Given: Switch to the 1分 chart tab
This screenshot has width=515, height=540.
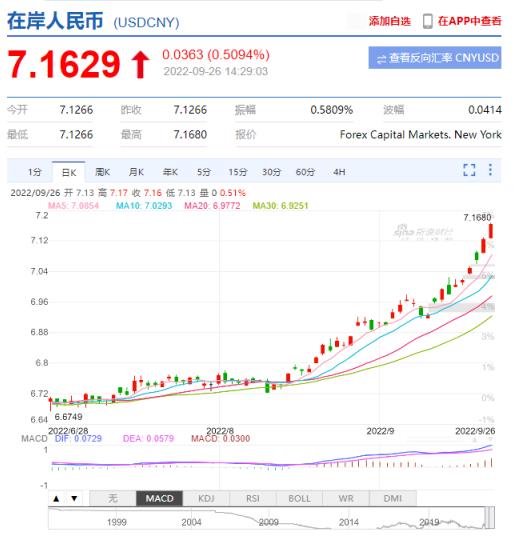Looking at the screenshot, I should 34,172.
